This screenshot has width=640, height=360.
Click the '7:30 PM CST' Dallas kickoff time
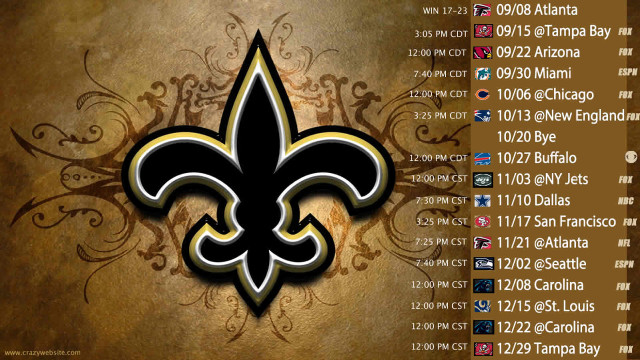(x=441, y=201)
